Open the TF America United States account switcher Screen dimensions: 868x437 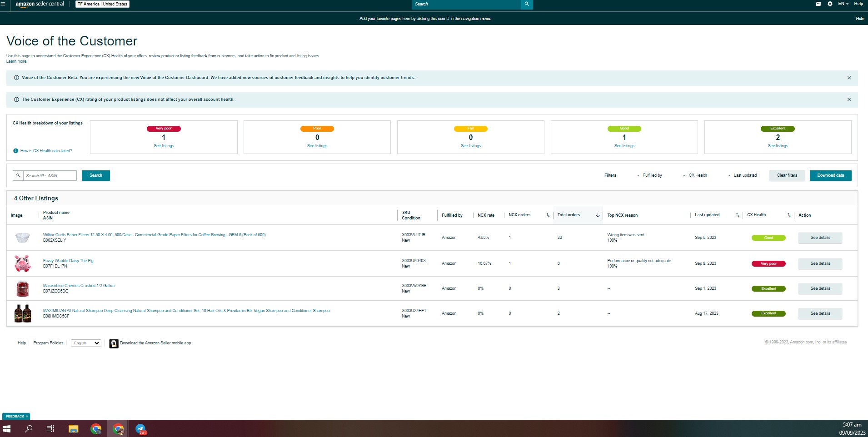(x=102, y=4)
